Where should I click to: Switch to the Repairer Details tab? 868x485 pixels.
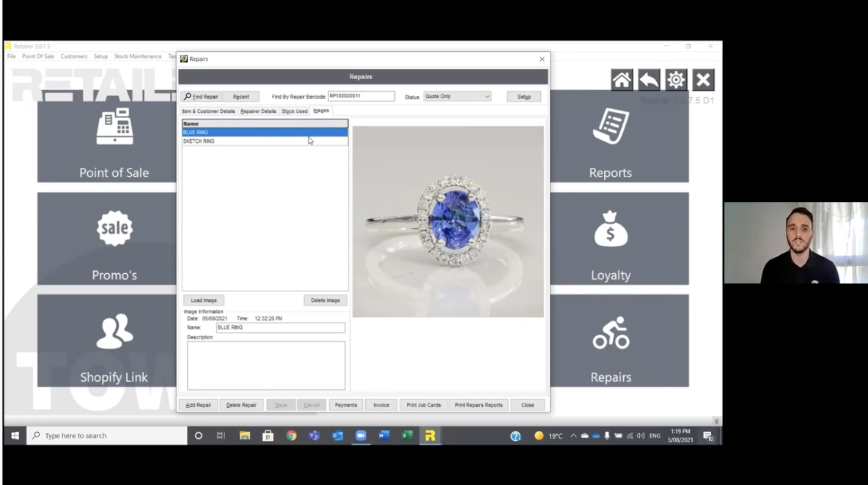pos(258,111)
